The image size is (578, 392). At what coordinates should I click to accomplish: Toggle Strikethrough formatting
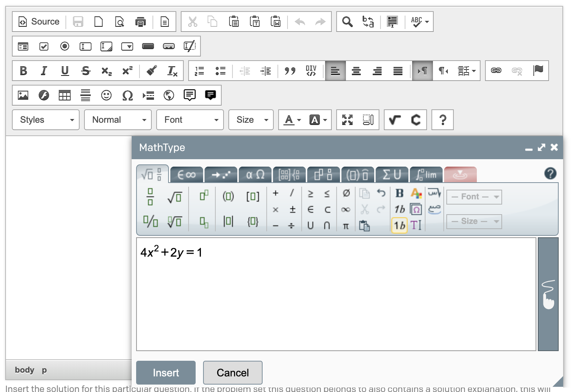click(86, 71)
